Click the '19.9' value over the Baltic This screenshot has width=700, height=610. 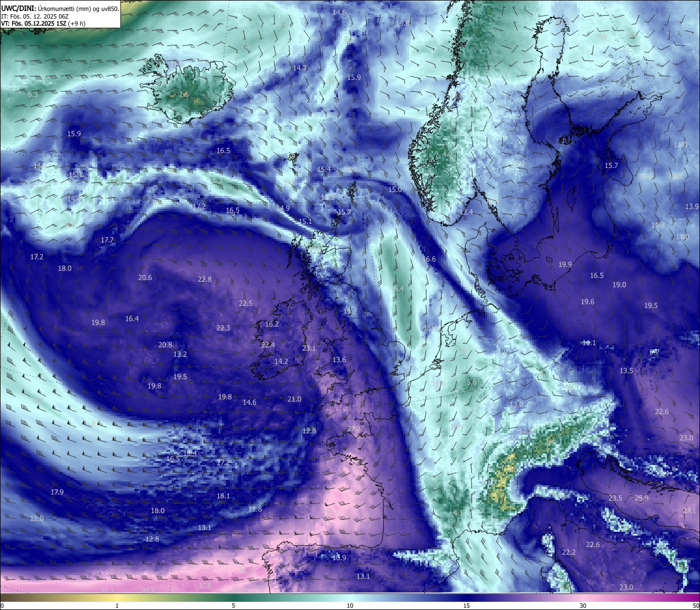(x=565, y=265)
